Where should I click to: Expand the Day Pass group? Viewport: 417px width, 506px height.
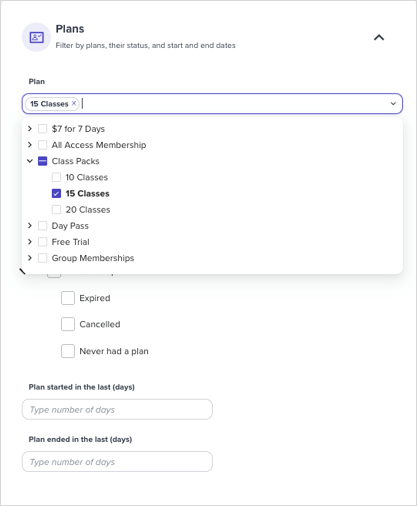(x=30, y=226)
